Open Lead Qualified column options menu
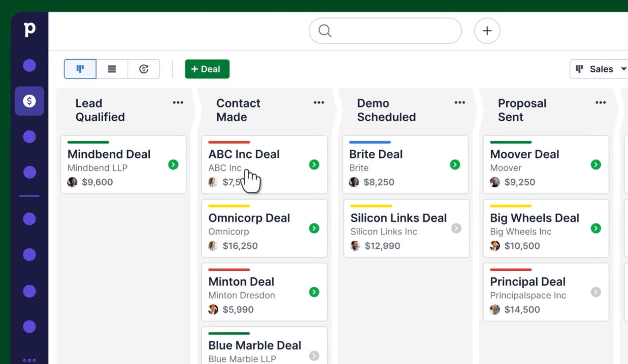This screenshot has width=628, height=364. point(178,102)
